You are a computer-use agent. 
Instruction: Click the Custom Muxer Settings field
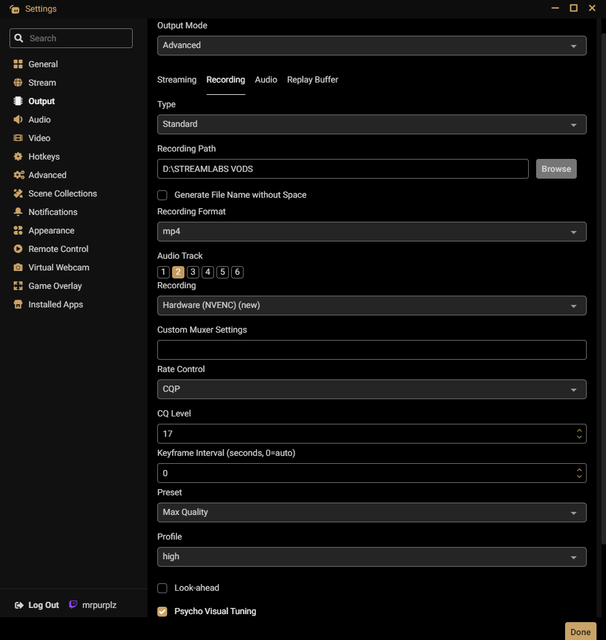point(372,350)
